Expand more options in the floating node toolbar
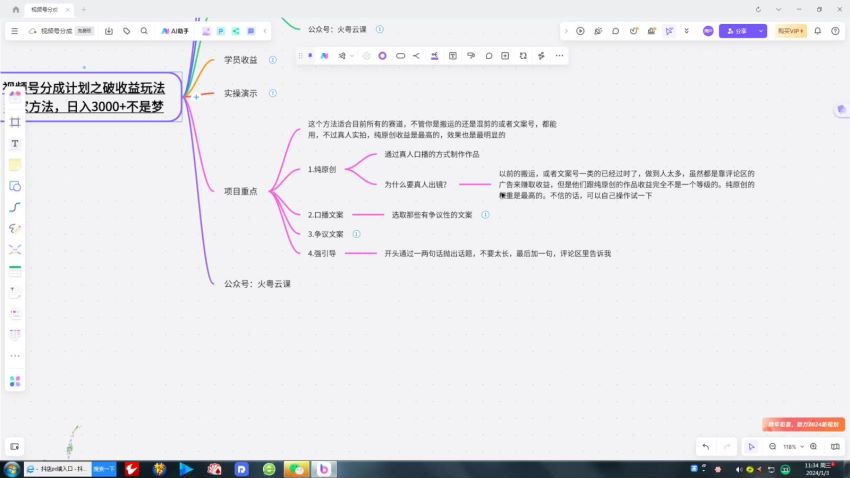 coord(559,55)
